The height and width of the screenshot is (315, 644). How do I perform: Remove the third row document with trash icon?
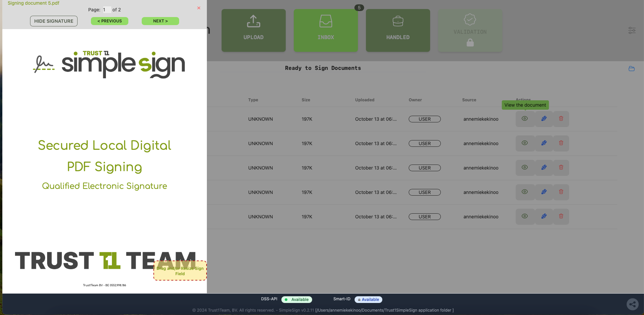[x=561, y=168]
